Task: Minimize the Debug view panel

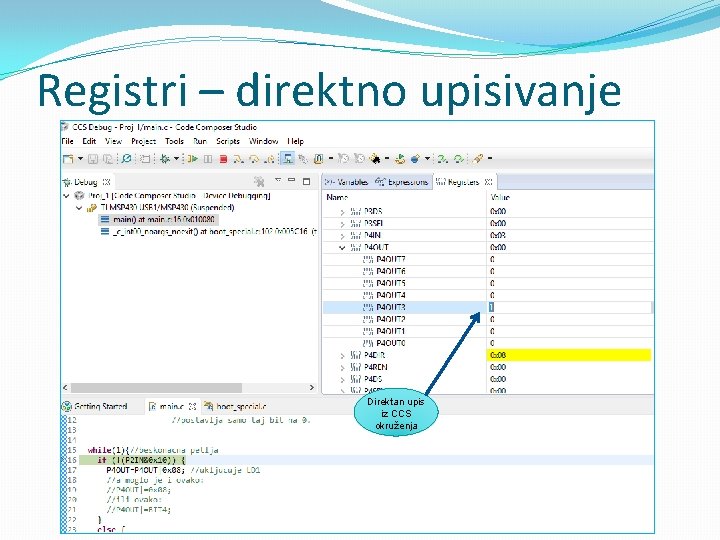Action: [292, 180]
